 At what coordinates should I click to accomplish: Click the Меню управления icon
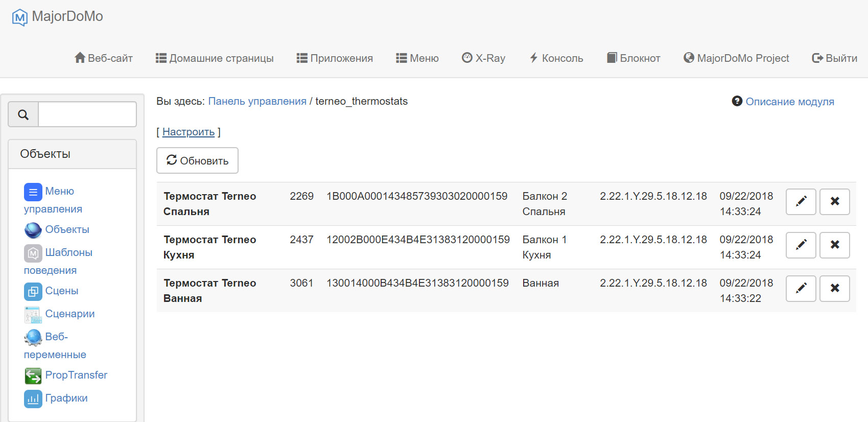pyautogui.click(x=33, y=192)
